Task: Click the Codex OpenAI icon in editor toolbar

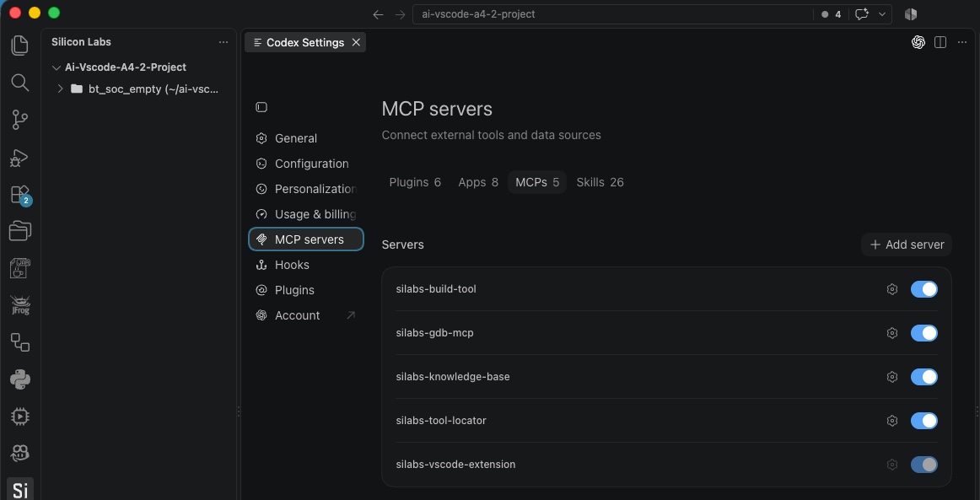Action: [918, 42]
